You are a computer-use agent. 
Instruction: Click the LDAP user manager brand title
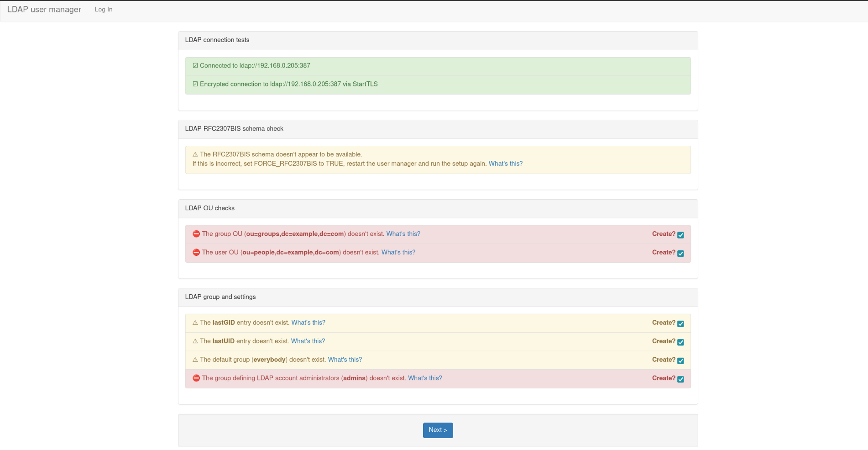44,10
